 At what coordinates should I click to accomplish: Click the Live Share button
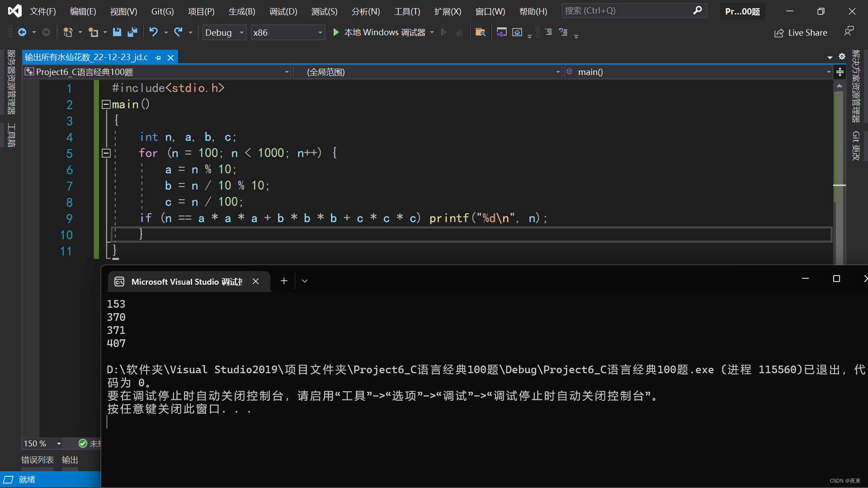(801, 33)
